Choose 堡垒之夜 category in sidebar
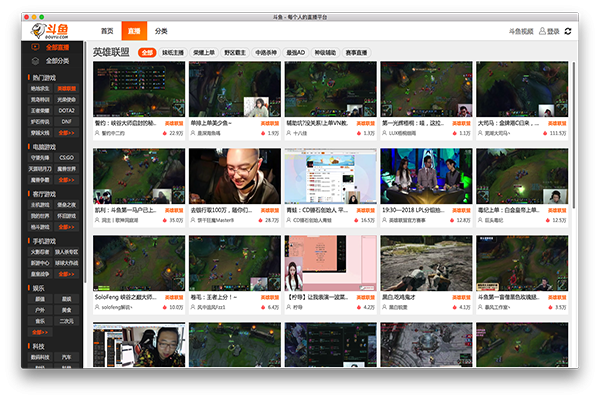Image resolution: width=600 pixels, height=400 pixels. [x=67, y=205]
